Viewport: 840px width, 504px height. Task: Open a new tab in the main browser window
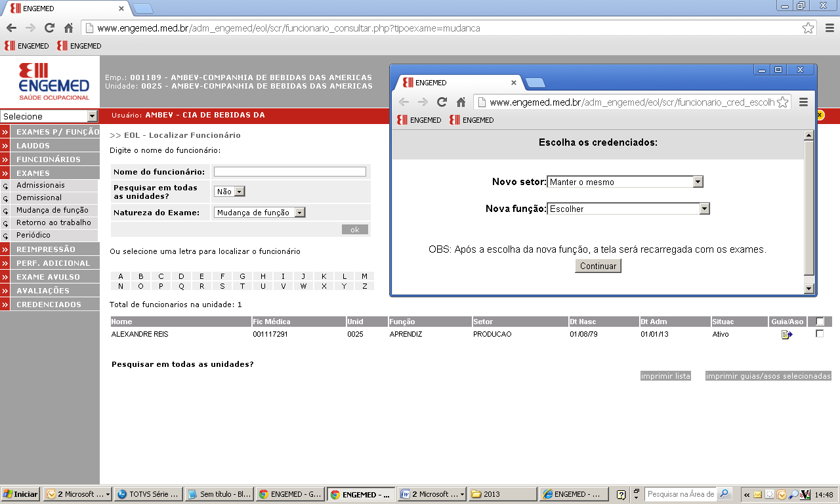click(143, 9)
